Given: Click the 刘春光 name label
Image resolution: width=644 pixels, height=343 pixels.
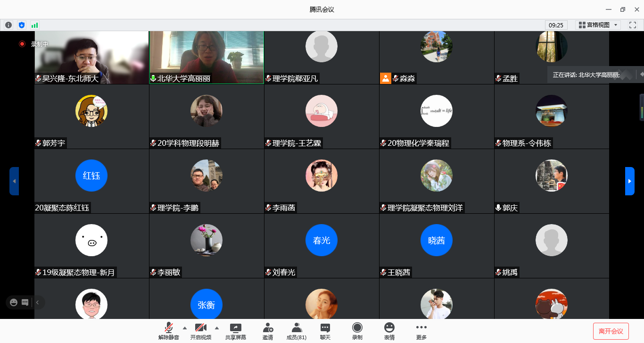Looking at the screenshot, I should [x=284, y=272].
